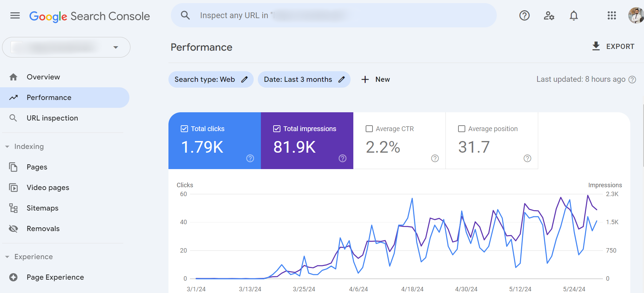Open the property selector dropdown

tap(116, 47)
